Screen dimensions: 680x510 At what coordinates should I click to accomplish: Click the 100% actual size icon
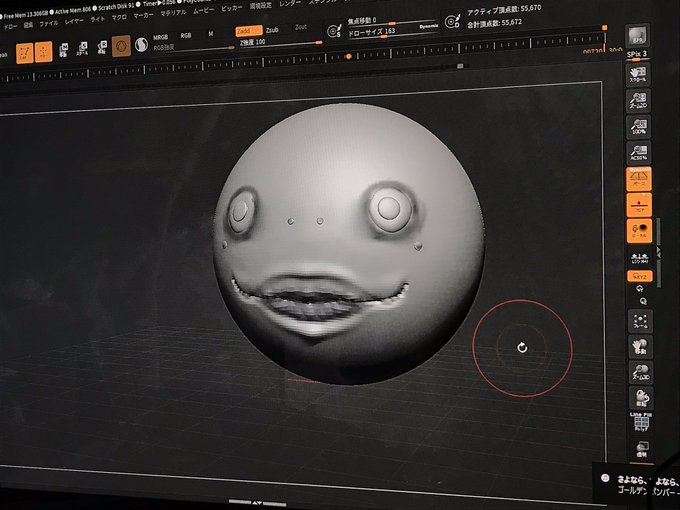[639, 127]
